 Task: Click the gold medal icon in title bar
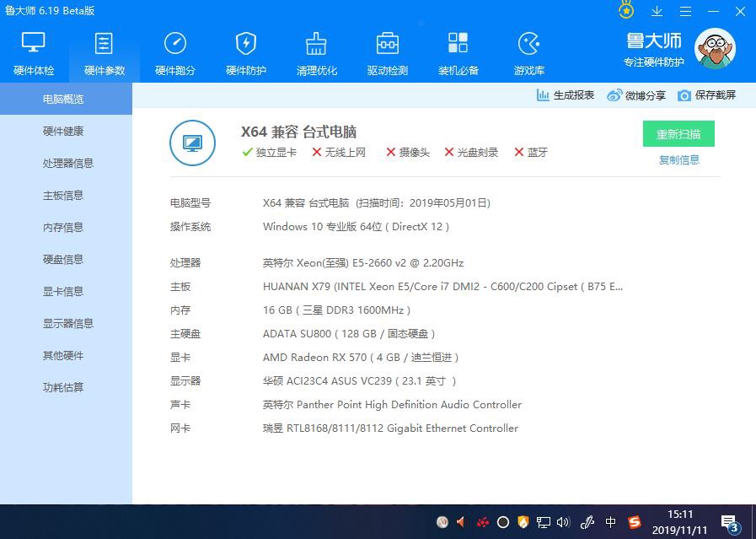(626, 10)
